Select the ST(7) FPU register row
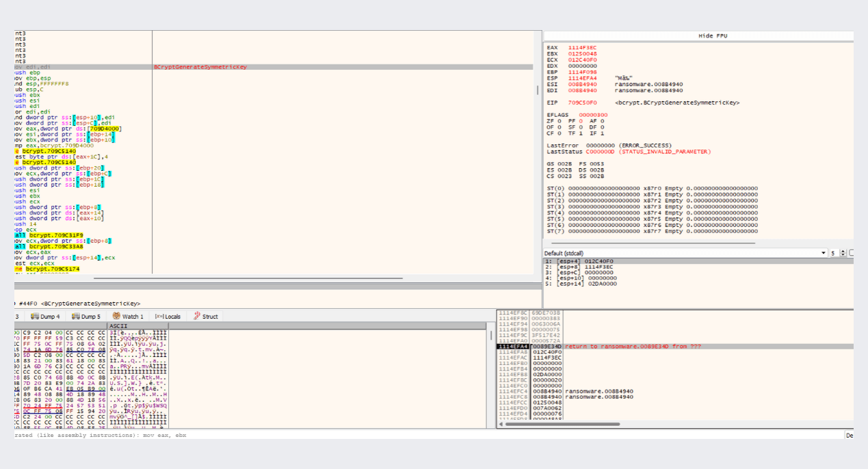The width and height of the screenshot is (868, 469). point(653,231)
